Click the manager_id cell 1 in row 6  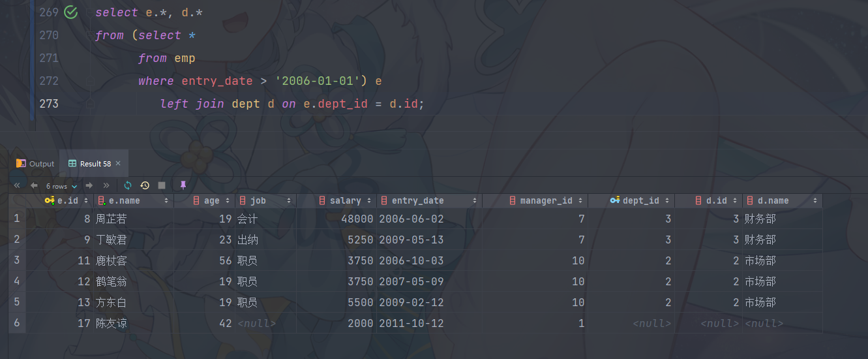pyautogui.click(x=535, y=323)
